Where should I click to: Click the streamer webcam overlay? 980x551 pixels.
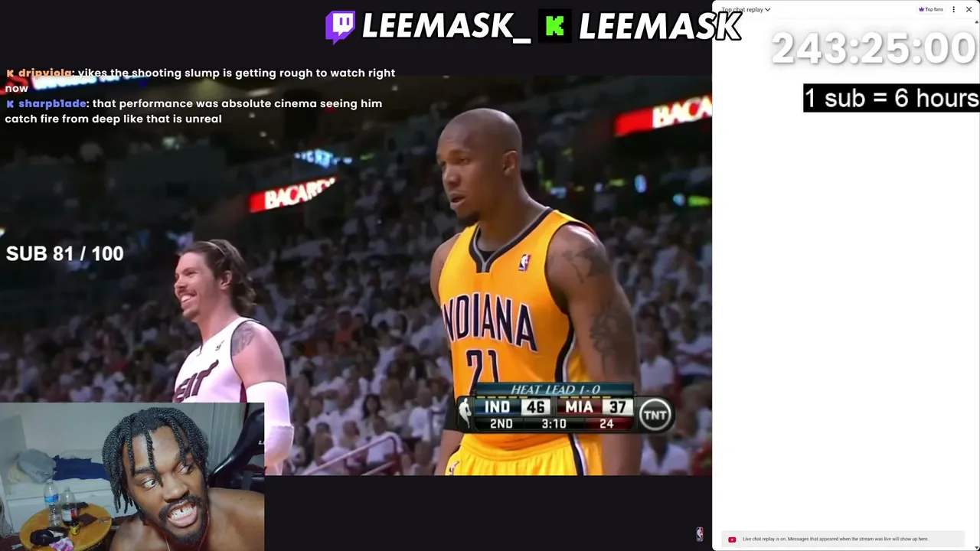click(x=132, y=477)
